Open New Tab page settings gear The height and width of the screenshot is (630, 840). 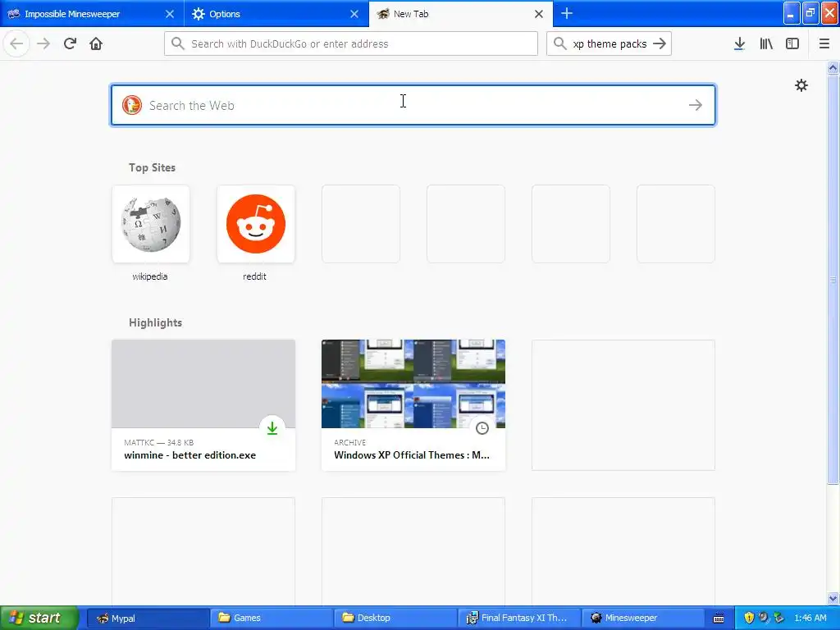(x=801, y=85)
